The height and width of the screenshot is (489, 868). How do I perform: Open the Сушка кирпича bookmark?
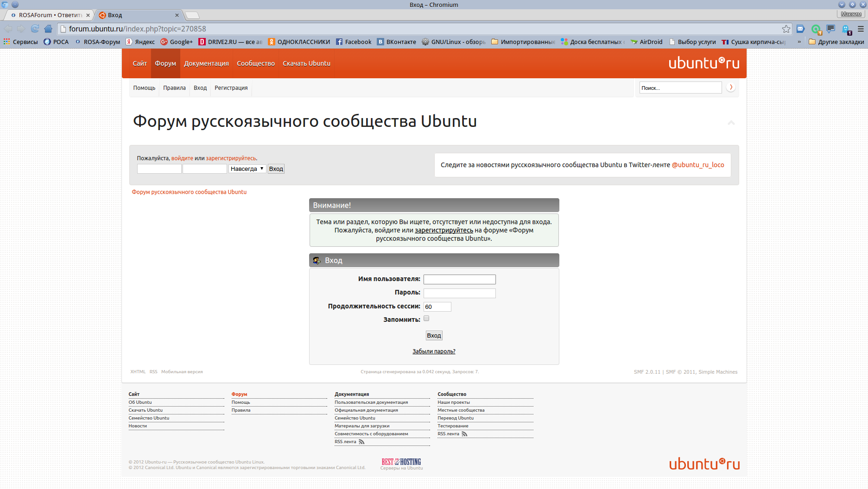tap(754, 42)
